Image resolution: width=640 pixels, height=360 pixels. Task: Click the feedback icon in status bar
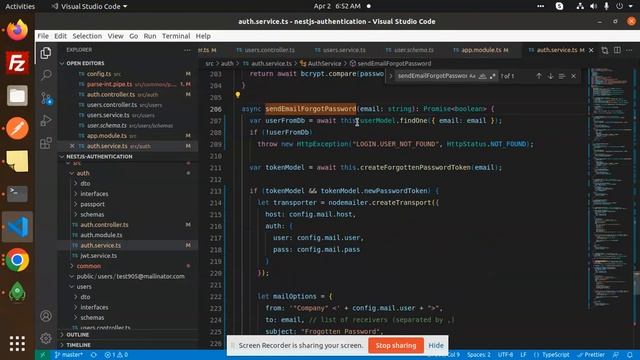pyautogui.click(x=616, y=355)
